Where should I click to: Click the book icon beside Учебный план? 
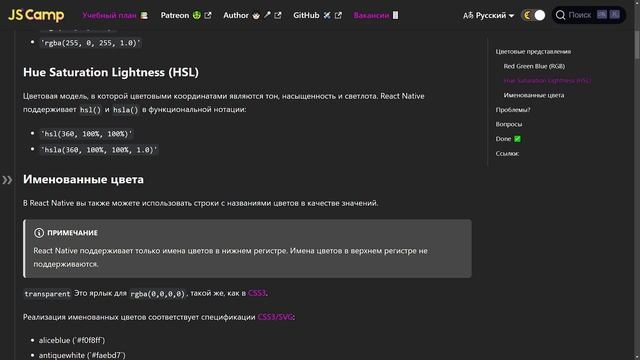click(144, 16)
